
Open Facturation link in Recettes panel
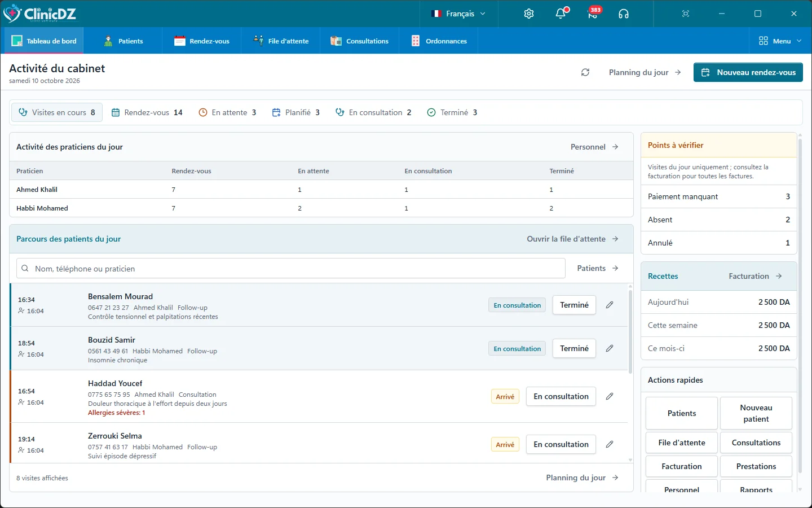coord(756,276)
